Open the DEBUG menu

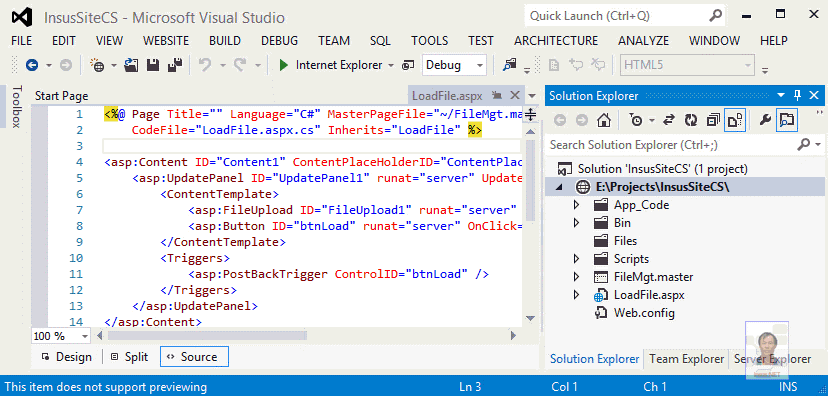click(x=279, y=41)
